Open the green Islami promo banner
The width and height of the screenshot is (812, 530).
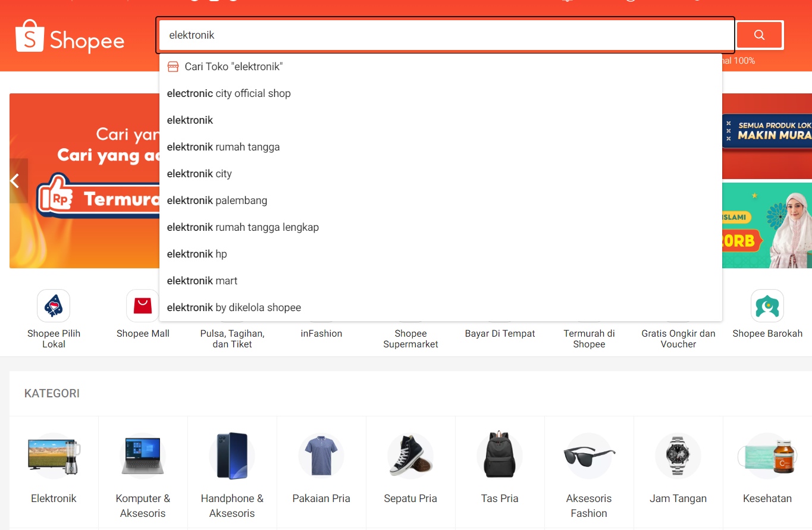pyautogui.click(x=767, y=225)
